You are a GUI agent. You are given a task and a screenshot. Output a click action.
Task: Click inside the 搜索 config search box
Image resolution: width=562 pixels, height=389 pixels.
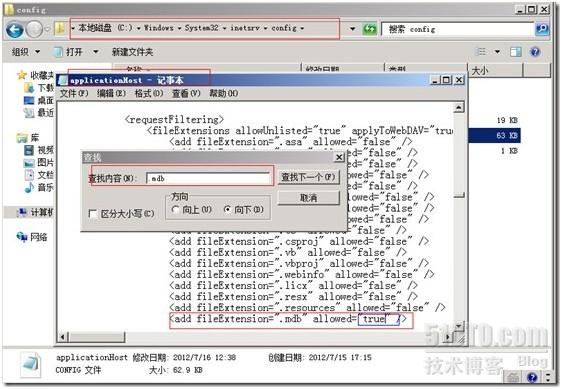(458, 29)
